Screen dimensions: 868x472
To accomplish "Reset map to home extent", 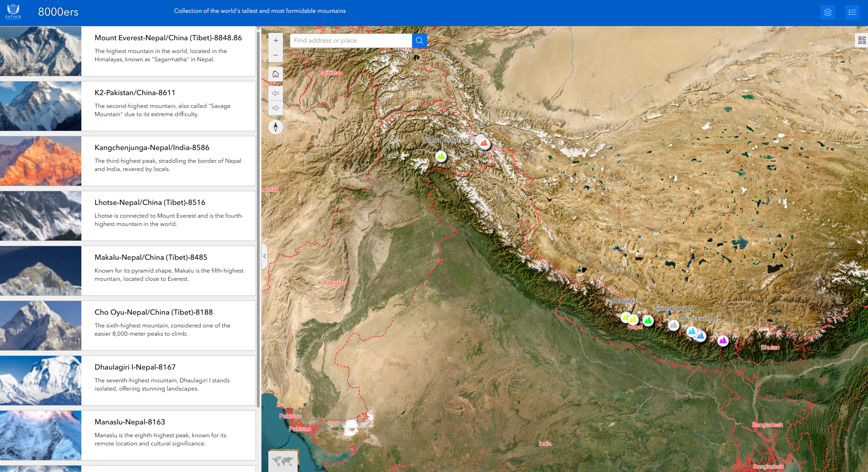I will tap(276, 74).
